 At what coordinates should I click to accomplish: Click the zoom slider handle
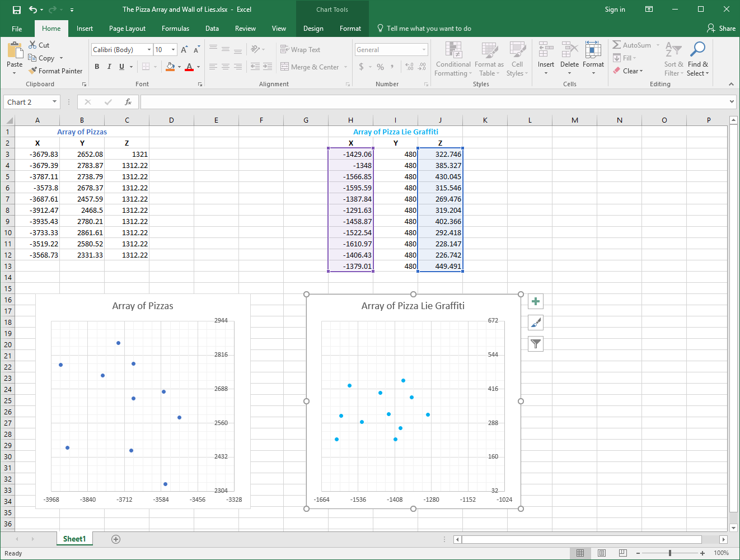[x=670, y=553]
